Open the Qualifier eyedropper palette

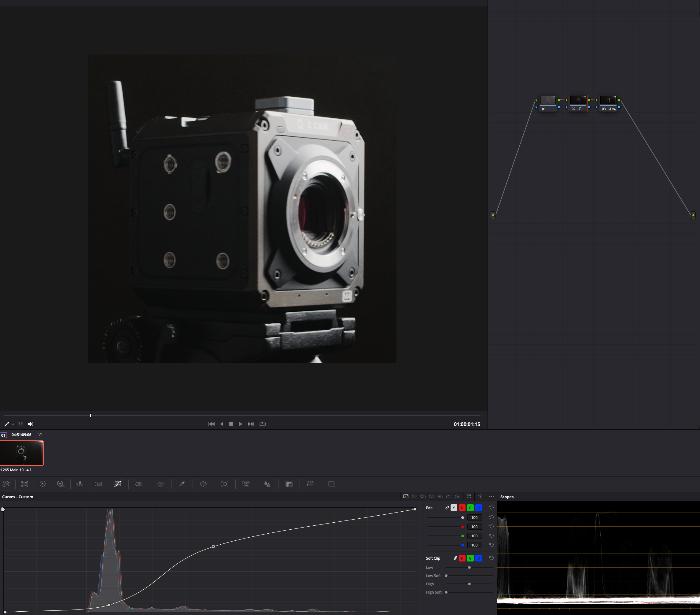click(182, 484)
